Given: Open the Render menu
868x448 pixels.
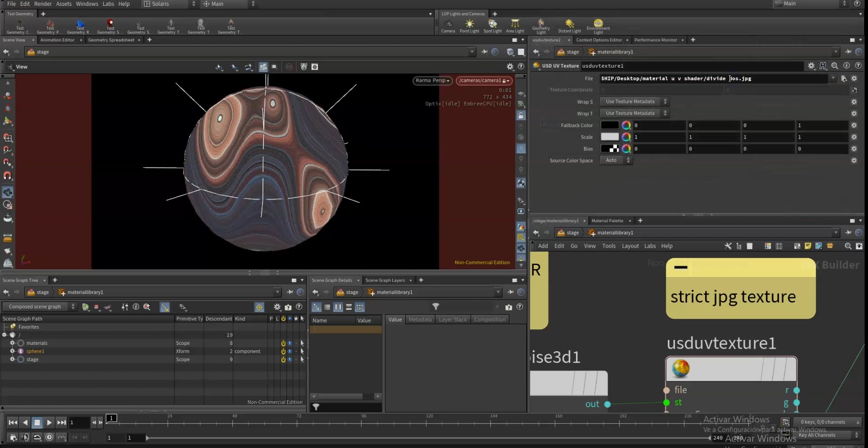Looking at the screenshot, I should pos(43,4).
